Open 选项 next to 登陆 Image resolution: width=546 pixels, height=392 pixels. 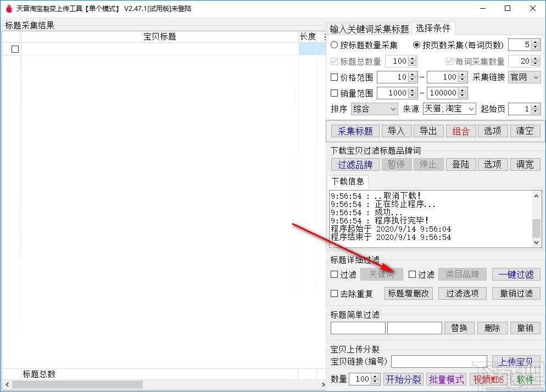493,164
